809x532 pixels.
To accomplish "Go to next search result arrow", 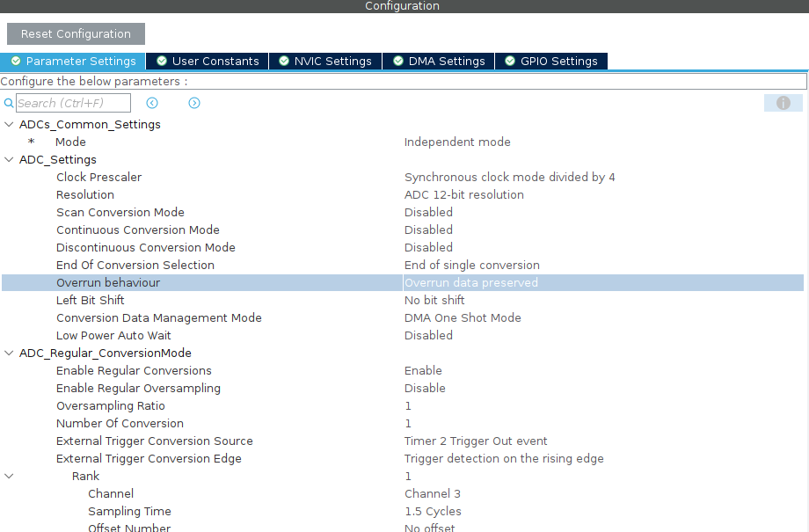I will pyautogui.click(x=194, y=103).
